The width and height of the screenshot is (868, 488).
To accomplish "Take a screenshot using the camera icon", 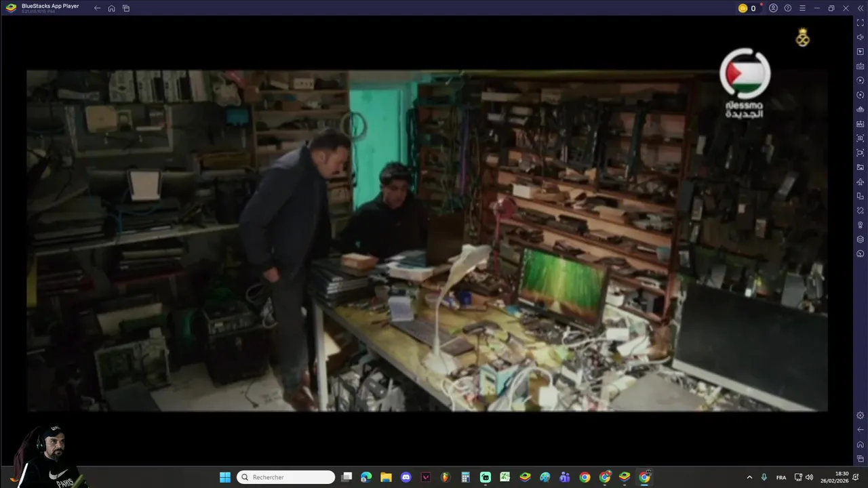I will tap(861, 138).
